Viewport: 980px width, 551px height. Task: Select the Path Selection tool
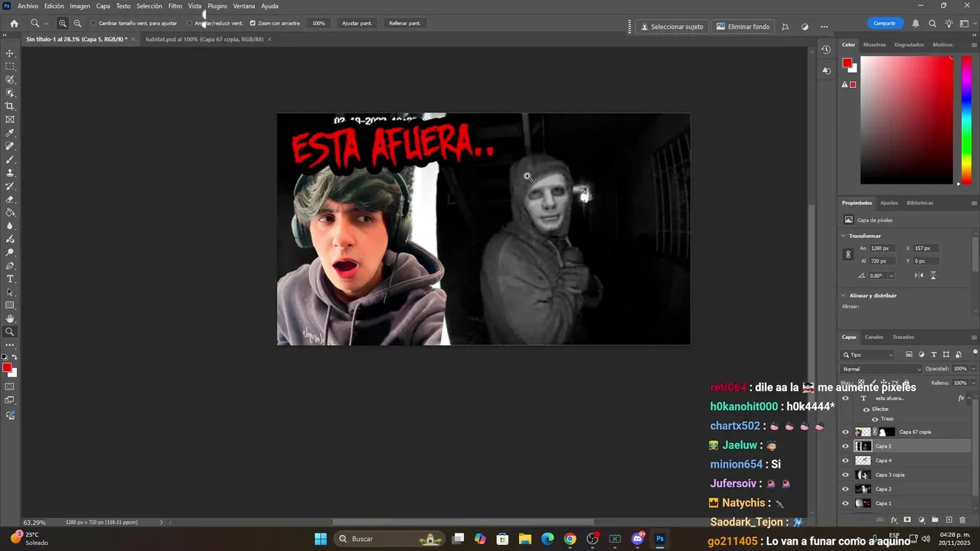point(10,292)
